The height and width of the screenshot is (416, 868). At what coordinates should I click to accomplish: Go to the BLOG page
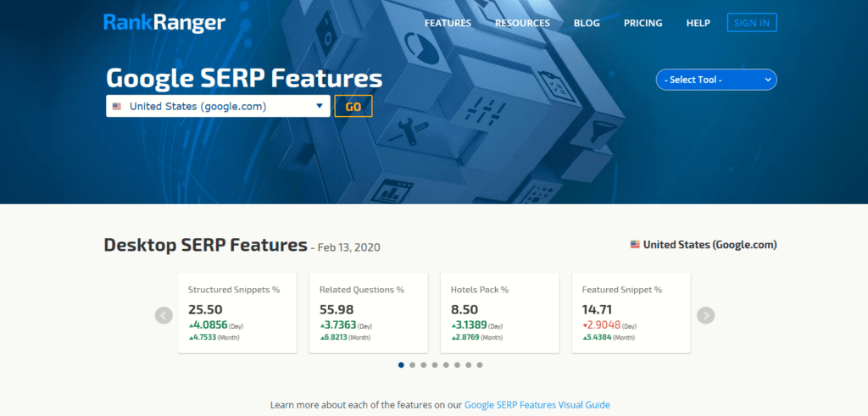click(x=587, y=23)
